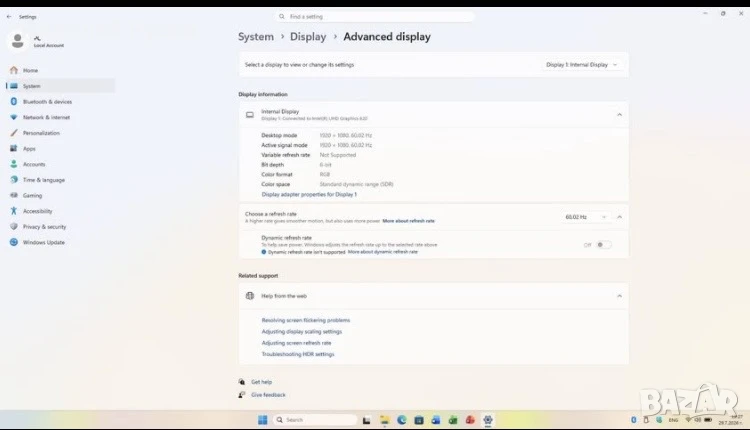The image size is (750, 430).
Task: Collapse the Internal Display information section
Action: pyautogui.click(x=619, y=115)
